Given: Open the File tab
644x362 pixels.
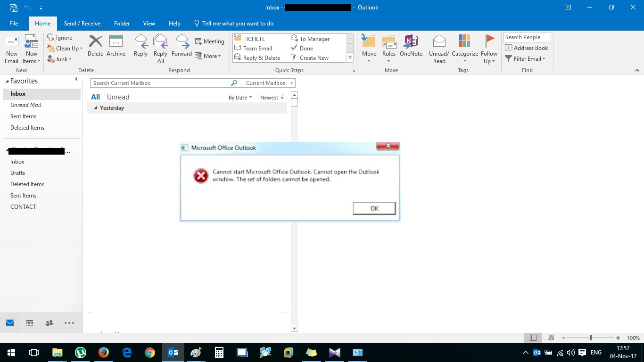Looking at the screenshot, I should (x=14, y=23).
